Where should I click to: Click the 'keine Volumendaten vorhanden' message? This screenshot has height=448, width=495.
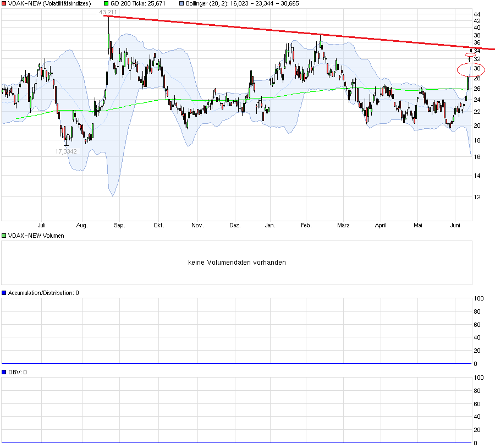click(237, 262)
